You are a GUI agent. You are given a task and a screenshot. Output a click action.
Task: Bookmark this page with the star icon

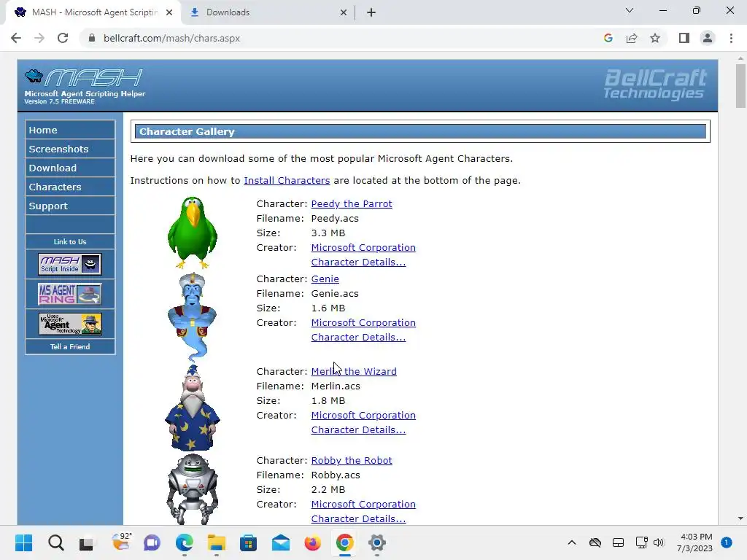655,38
